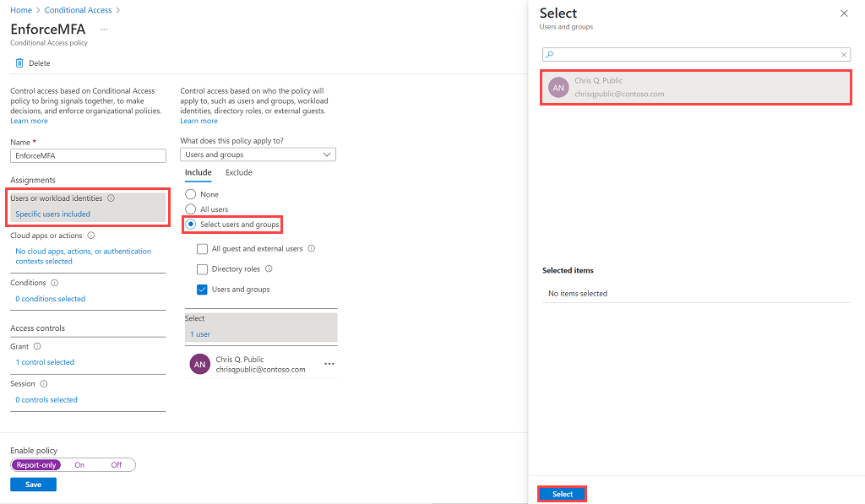This screenshot has width=865, height=504.
Task: Open the '1 control selected' Grant link
Action: (45, 361)
